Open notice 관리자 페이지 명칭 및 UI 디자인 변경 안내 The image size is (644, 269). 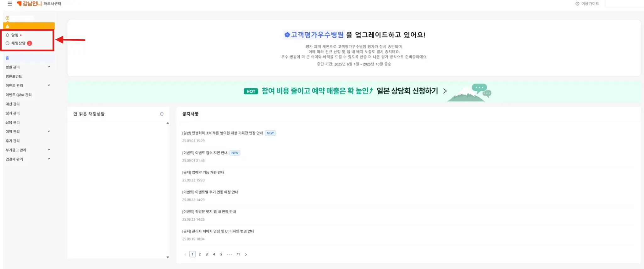tap(218, 231)
